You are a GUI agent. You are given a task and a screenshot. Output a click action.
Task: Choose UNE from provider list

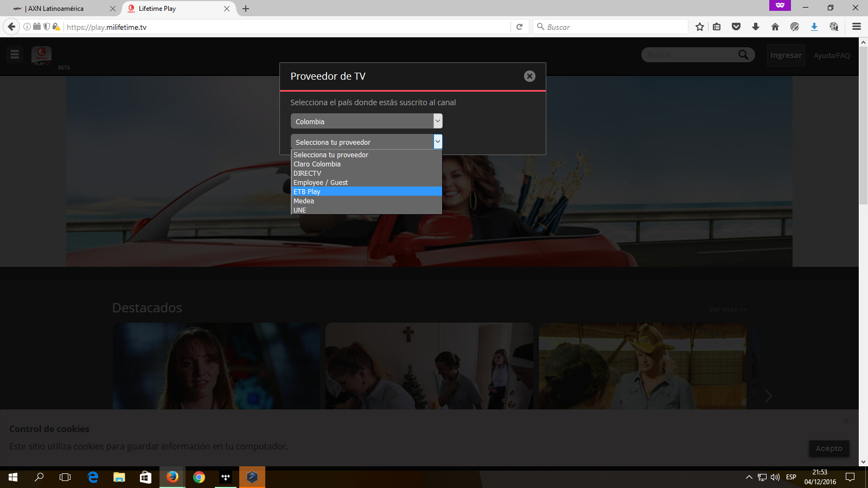[367, 210]
